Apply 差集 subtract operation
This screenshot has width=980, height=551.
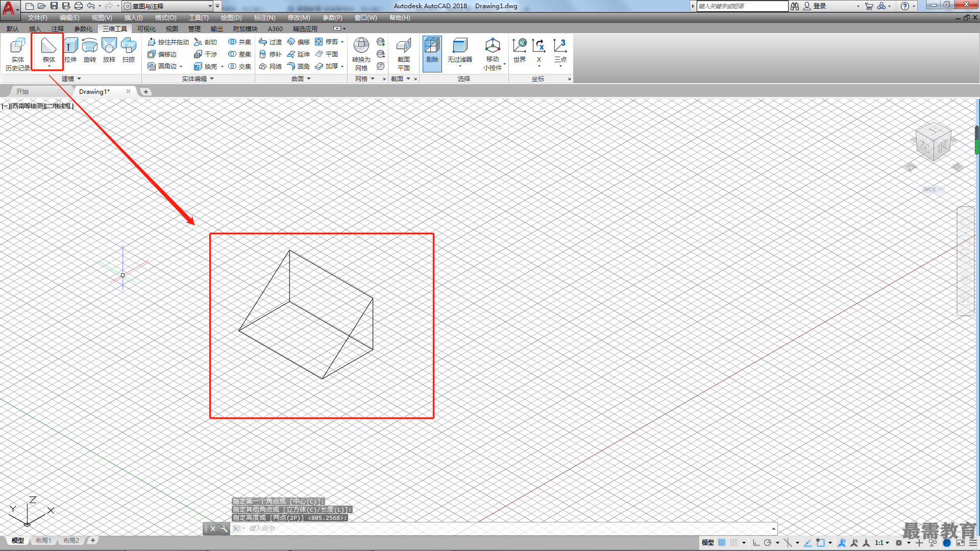click(239, 54)
